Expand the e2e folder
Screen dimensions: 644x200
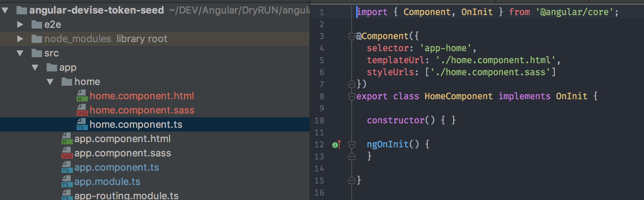(x=20, y=25)
